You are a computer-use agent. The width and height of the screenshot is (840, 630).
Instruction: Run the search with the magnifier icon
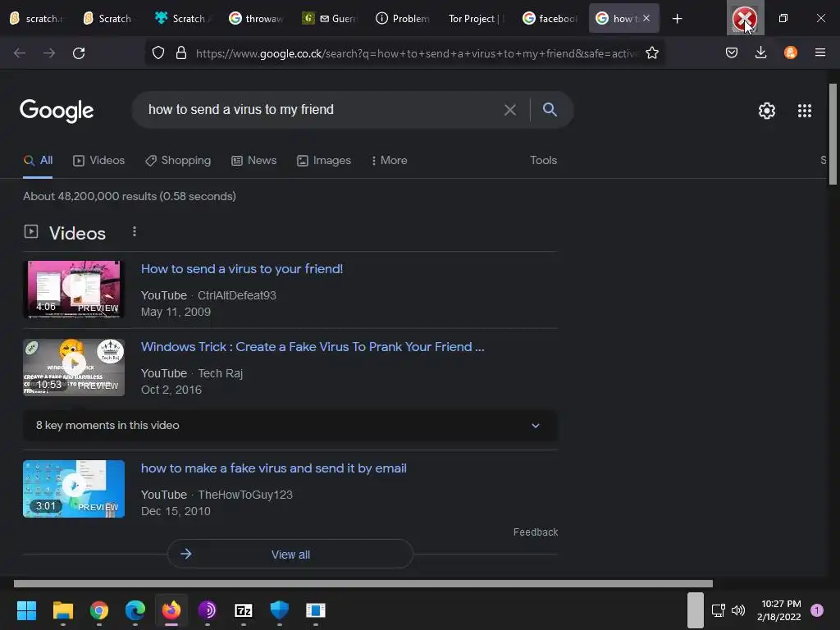coord(550,109)
